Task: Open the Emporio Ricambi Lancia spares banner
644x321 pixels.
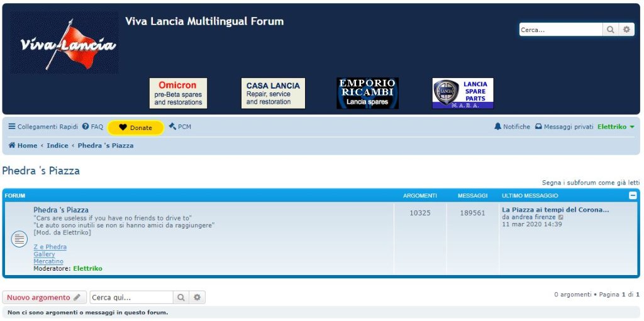Action: point(367,94)
